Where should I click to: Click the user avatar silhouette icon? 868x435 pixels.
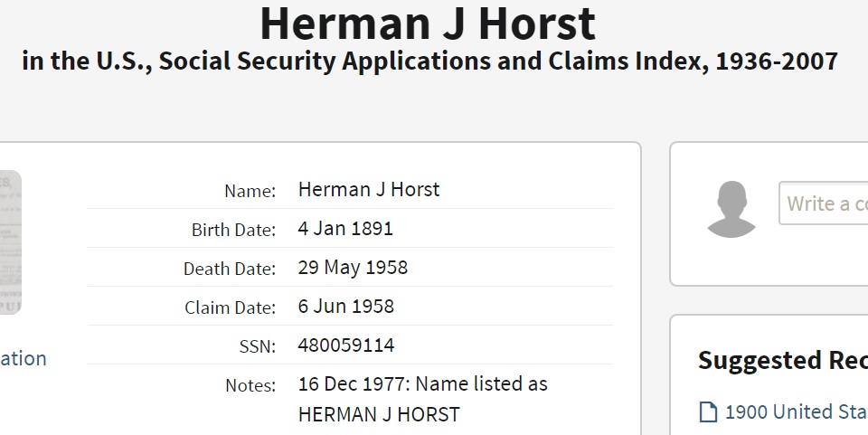click(731, 209)
